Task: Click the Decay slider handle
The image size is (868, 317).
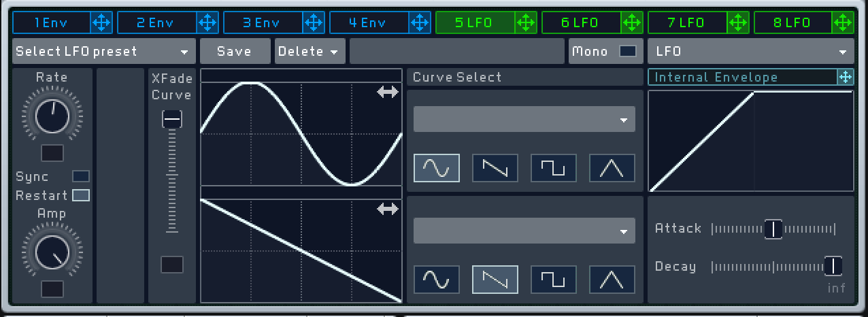Action: pos(833,266)
